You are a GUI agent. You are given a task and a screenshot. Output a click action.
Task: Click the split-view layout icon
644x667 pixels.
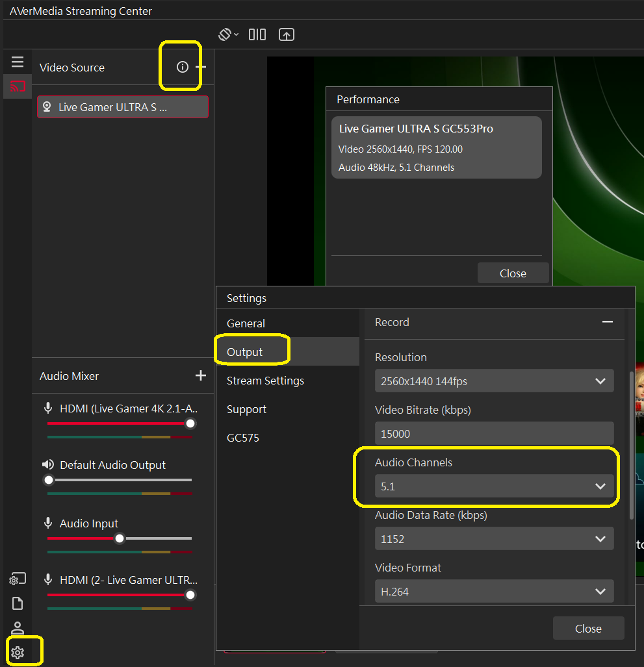(257, 34)
